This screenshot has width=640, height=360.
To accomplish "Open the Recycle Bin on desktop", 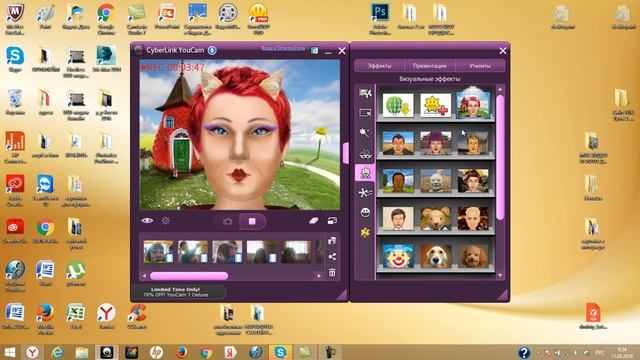I will [15, 102].
